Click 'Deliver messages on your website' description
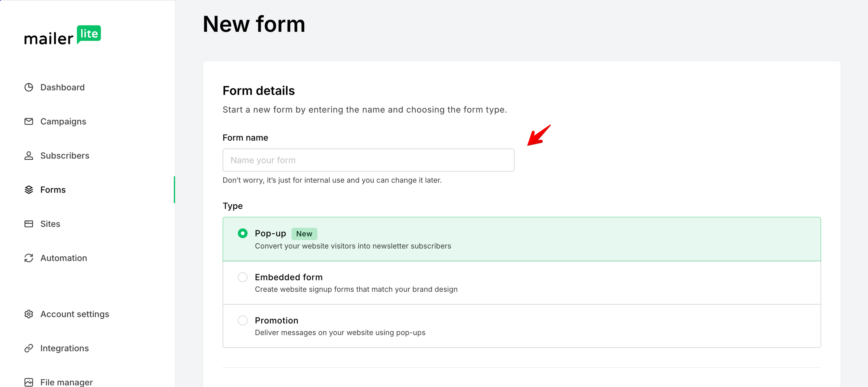Image resolution: width=868 pixels, height=387 pixels. (340, 332)
